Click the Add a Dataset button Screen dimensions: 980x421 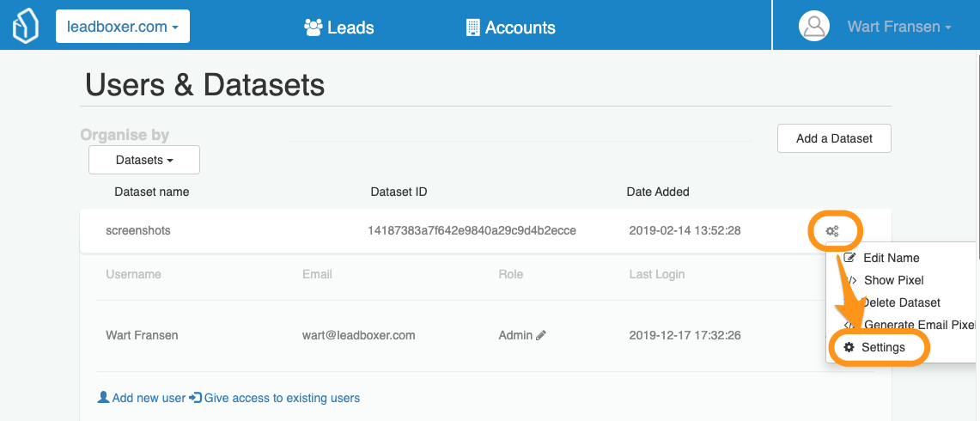(834, 138)
